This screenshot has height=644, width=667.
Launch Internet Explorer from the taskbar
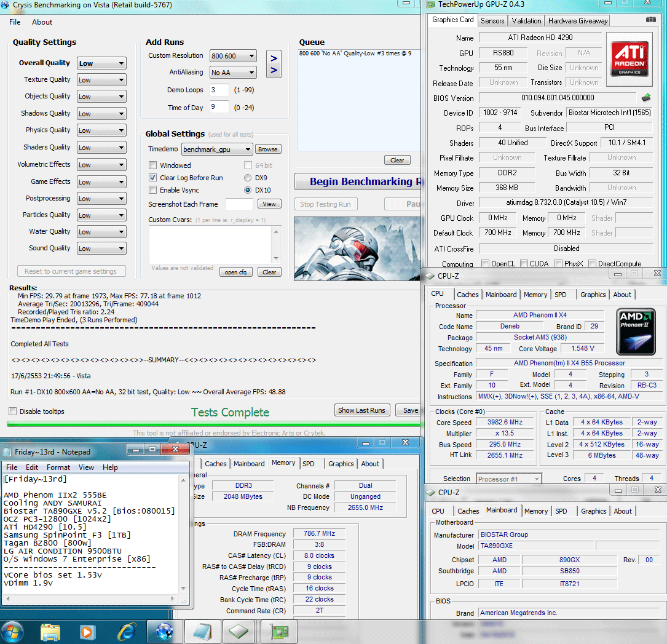pos(127,631)
